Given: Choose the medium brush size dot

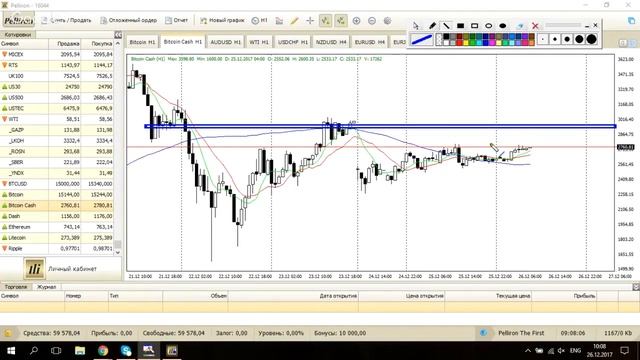Looking at the screenshot, I should click(567, 39).
